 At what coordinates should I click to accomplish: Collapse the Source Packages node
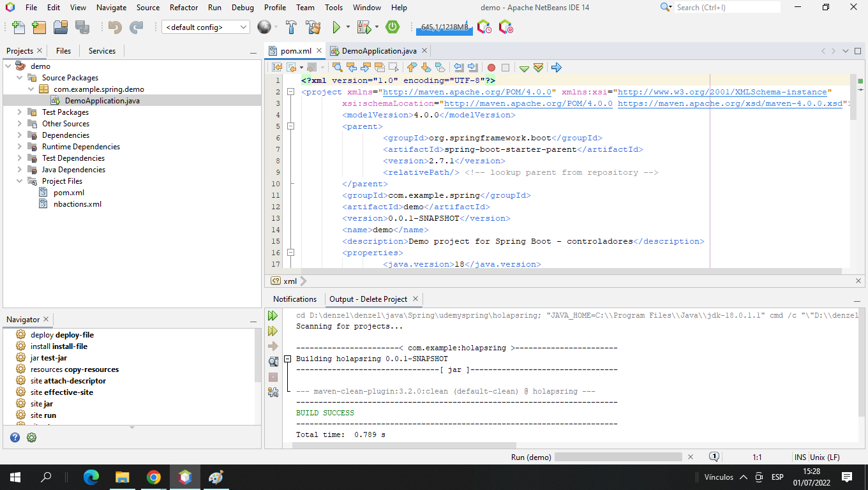point(20,77)
